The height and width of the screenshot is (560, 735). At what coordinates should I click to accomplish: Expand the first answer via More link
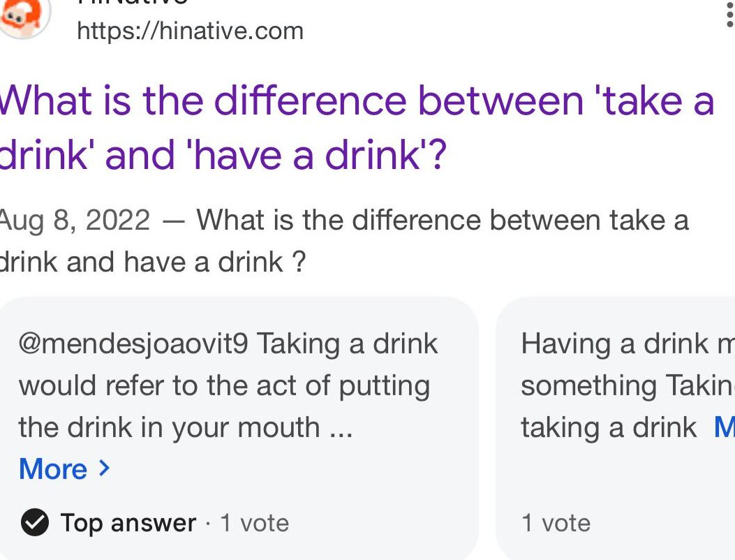coord(54,469)
